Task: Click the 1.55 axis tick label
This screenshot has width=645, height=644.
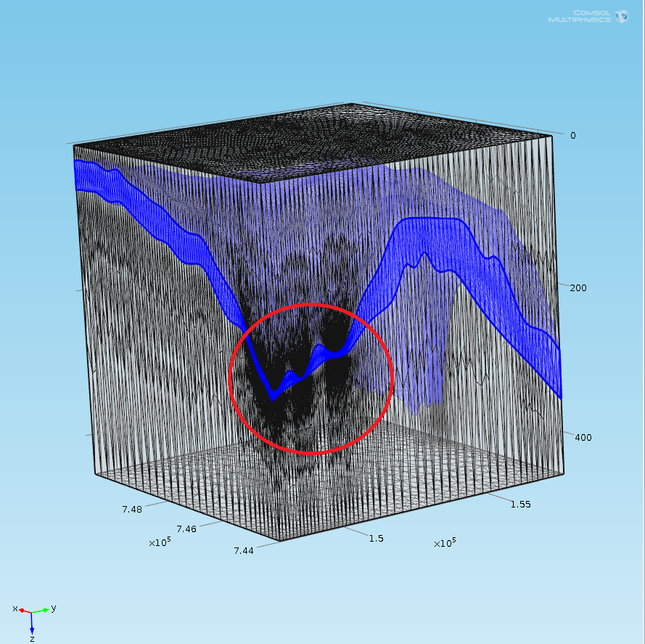Action: [520, 503]
